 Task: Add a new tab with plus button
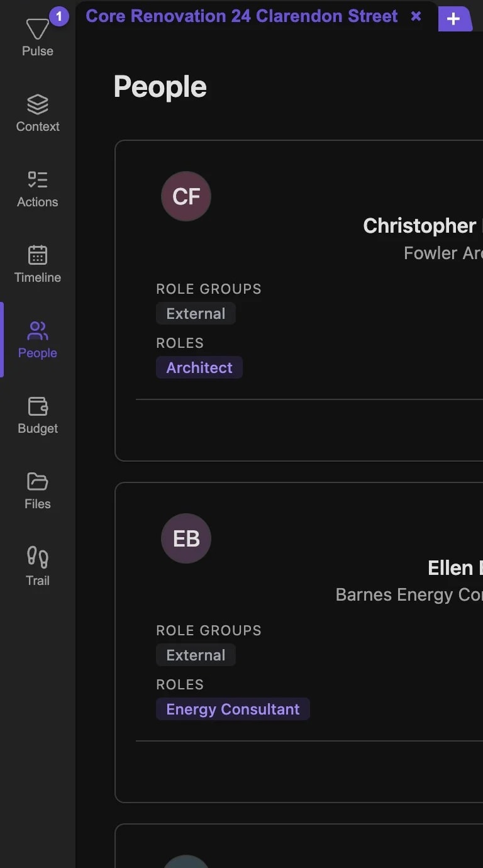point(453,19)
